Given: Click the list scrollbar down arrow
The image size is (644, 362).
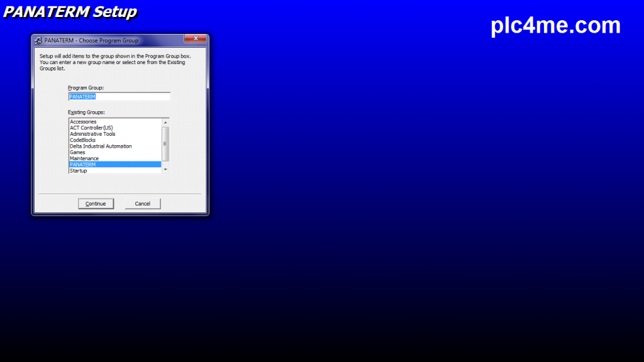Looking at the screenshot, I should [x=166, y=170].
